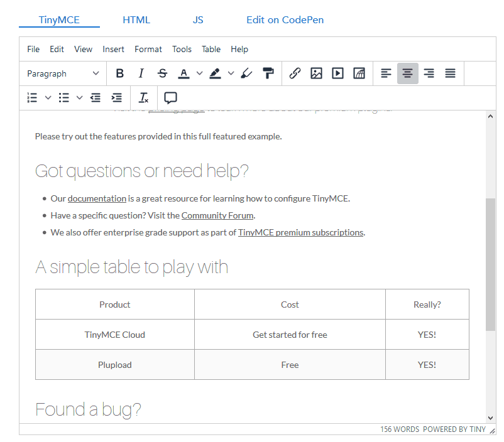Insert a hyperlink
504x442 pixels.
click(295, 73)
